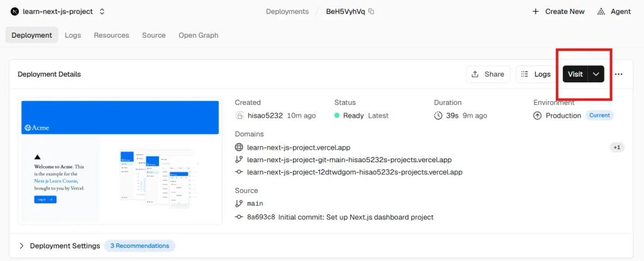Click the Production environment arrow icon
The width and height of the screenshot is (644, 261).
pyautogui.click(x=537, y=116)
